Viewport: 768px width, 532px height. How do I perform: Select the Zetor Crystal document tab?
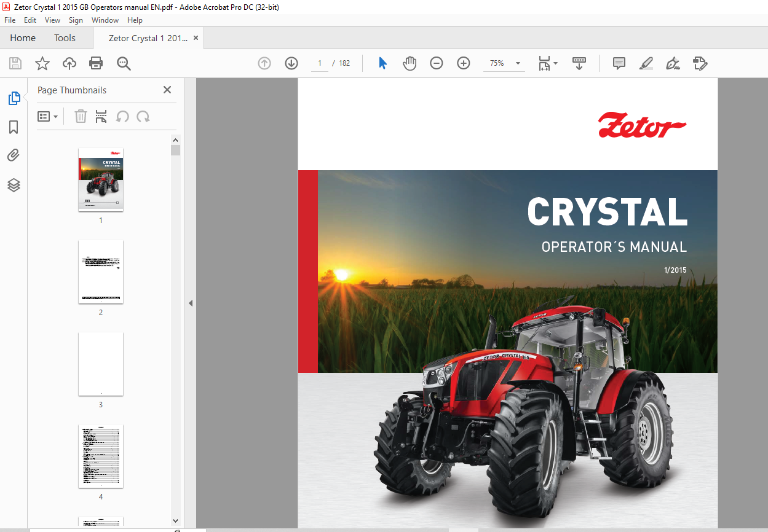click(x=148, y=38)
